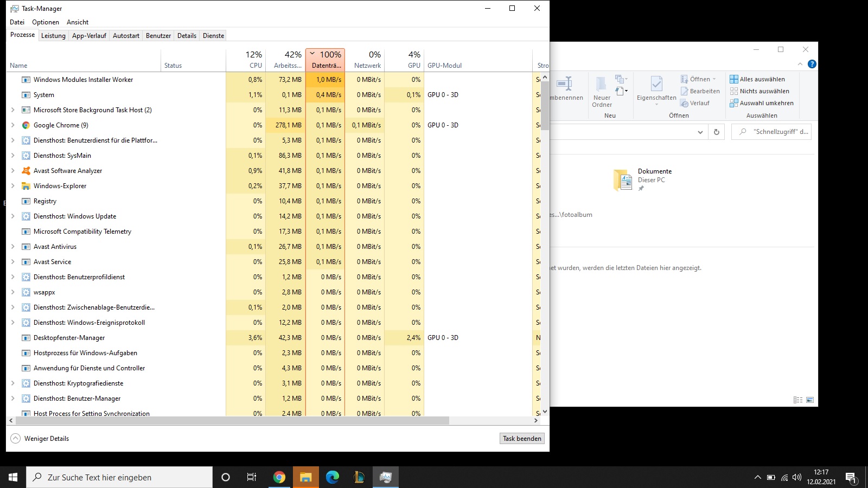Click the Avast Antivirus process icon

coord(25,247)
